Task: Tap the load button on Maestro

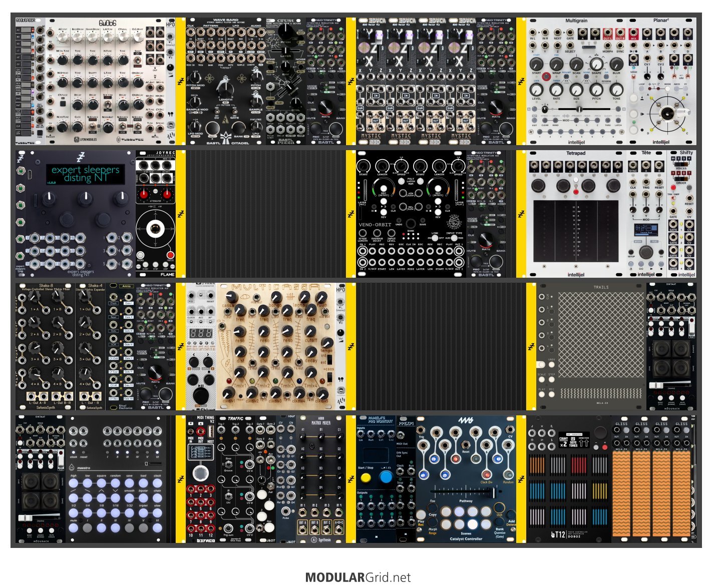Action: tap(144, 484)
